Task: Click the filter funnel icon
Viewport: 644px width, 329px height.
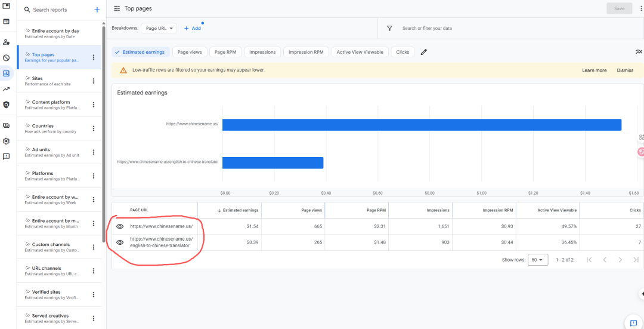Action: click(x=389, y=28)
